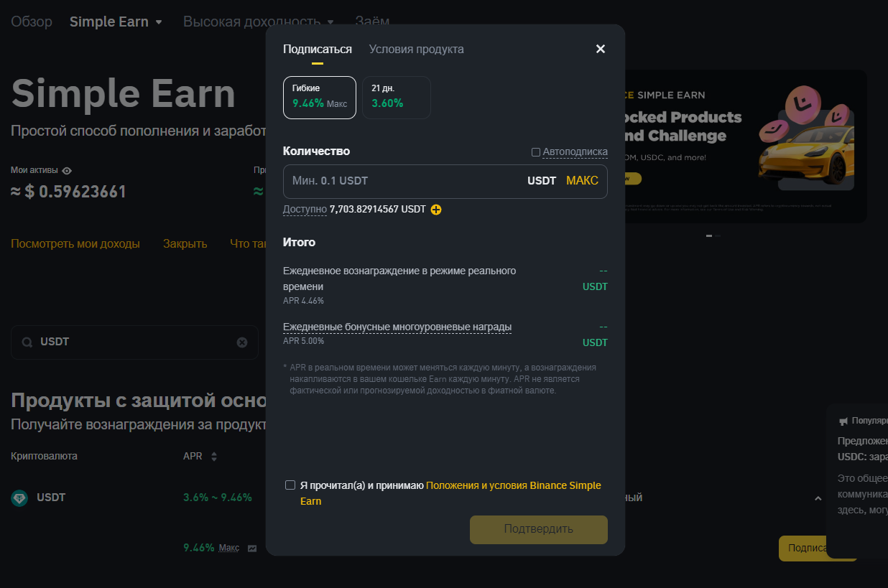The image size is (888, 588).
Task: Click the МАКС button in amount field
Action: [x=582, y=181]
